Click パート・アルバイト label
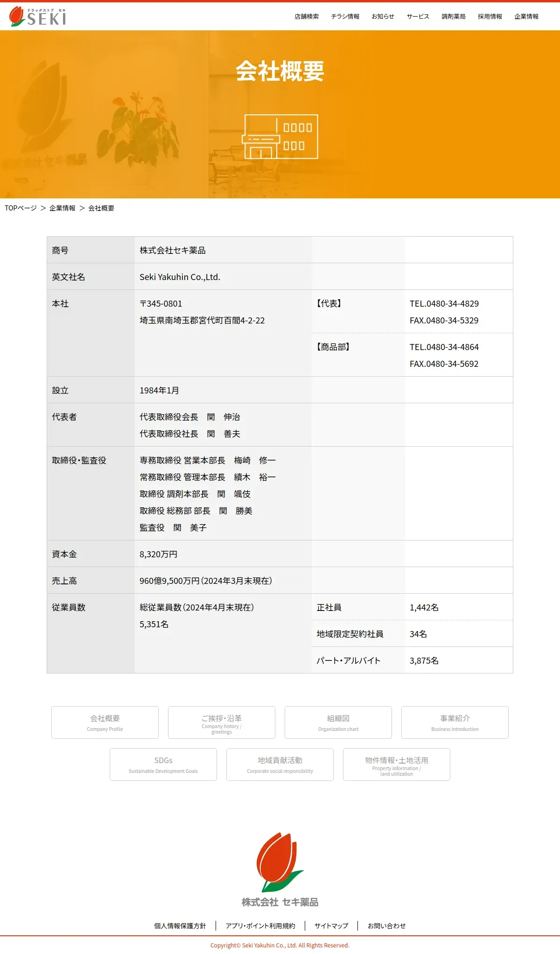This screenshot has height=954, width=560. tap(349, 660)
